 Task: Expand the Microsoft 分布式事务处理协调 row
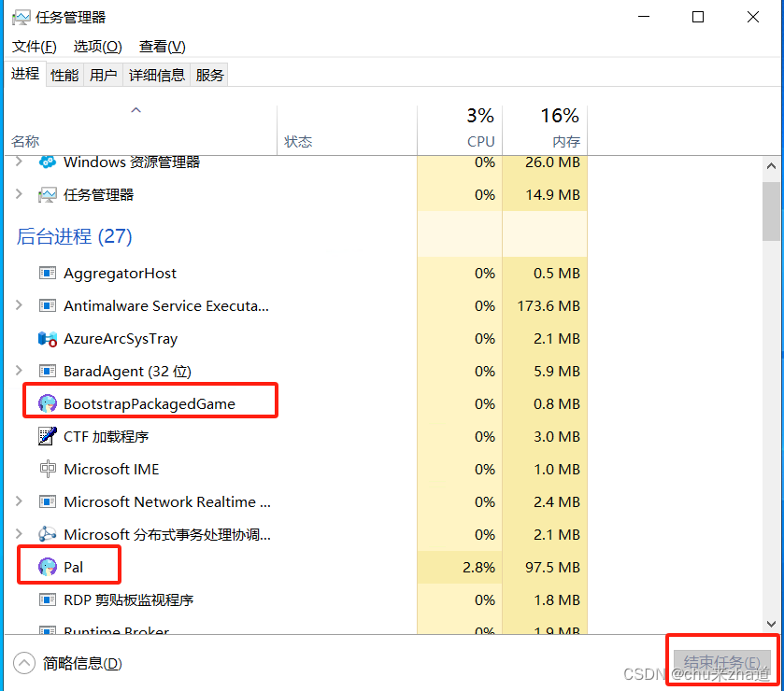19,533
